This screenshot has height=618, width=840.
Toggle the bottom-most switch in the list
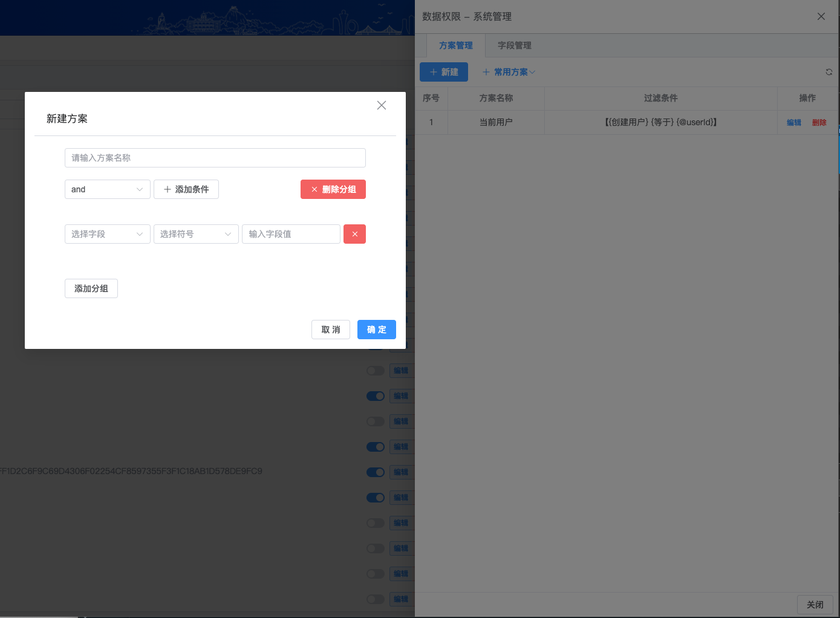[376, 599]
